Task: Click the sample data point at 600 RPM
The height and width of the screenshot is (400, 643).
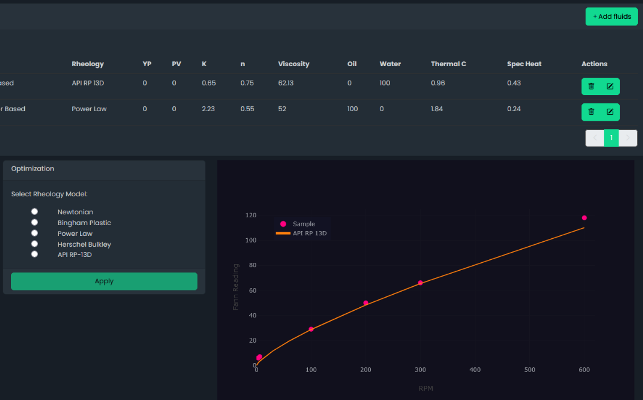Action: click(x=584, y=218)
